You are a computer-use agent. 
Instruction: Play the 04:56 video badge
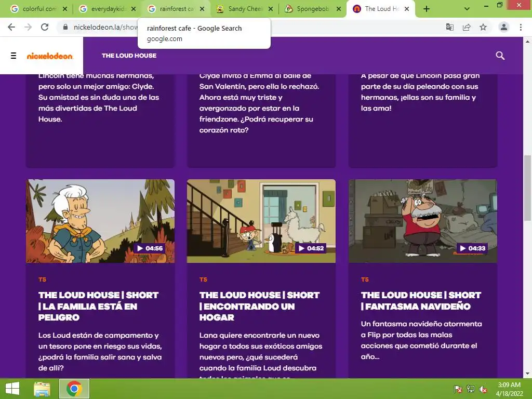coord(149,248)
